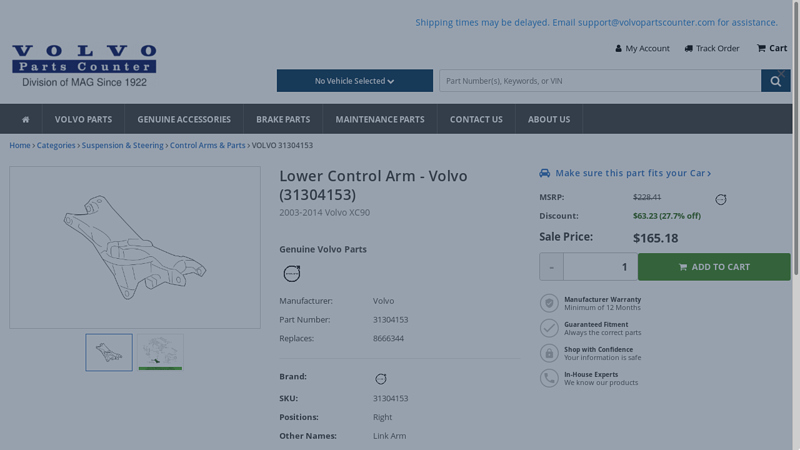This screenshot has width=800, height=450.
Task: Click the search magnifier button
Action: [x=776, y=81]
